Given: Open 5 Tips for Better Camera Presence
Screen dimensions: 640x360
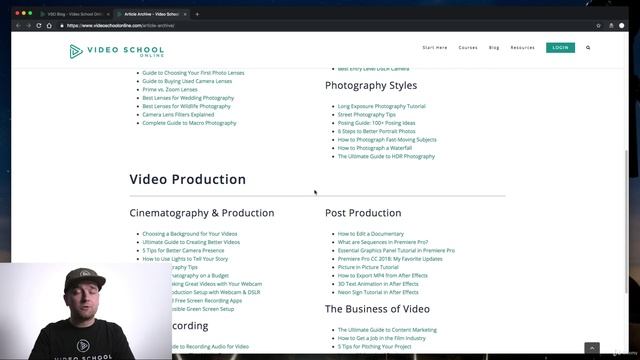Looking at the screenshot, I should click(x=183, y=251).
